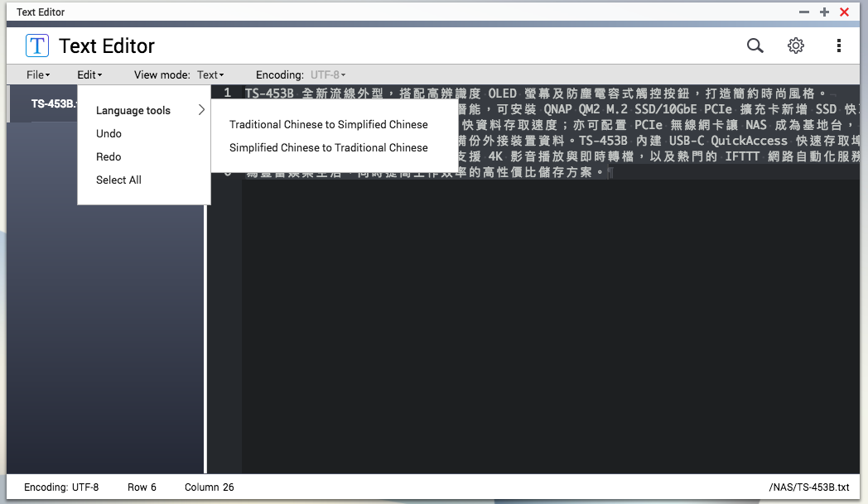Close the Text Editor window

(844, 12)
